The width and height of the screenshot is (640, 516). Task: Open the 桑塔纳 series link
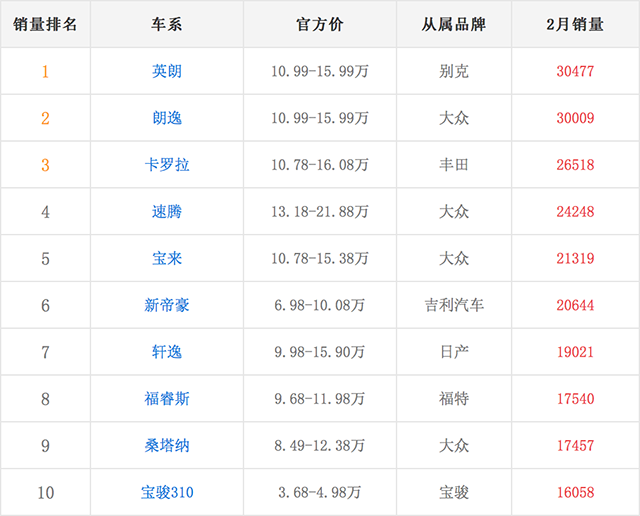click(167, 445)
